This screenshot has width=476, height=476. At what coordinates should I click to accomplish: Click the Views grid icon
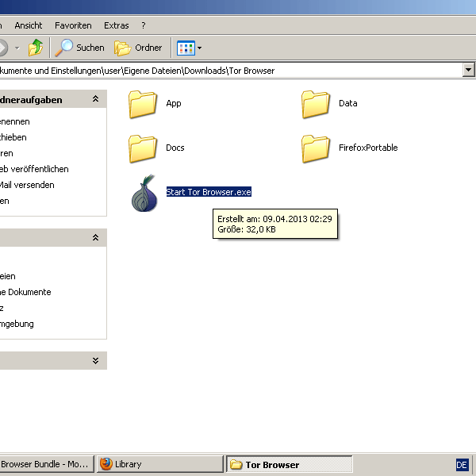click(x=186, y=48)
